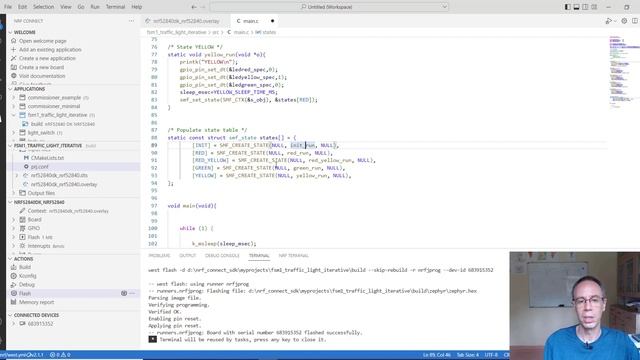The width and height of the screenshot is (640, 360).
Task: Open the View menu
Action: (66, 7)
